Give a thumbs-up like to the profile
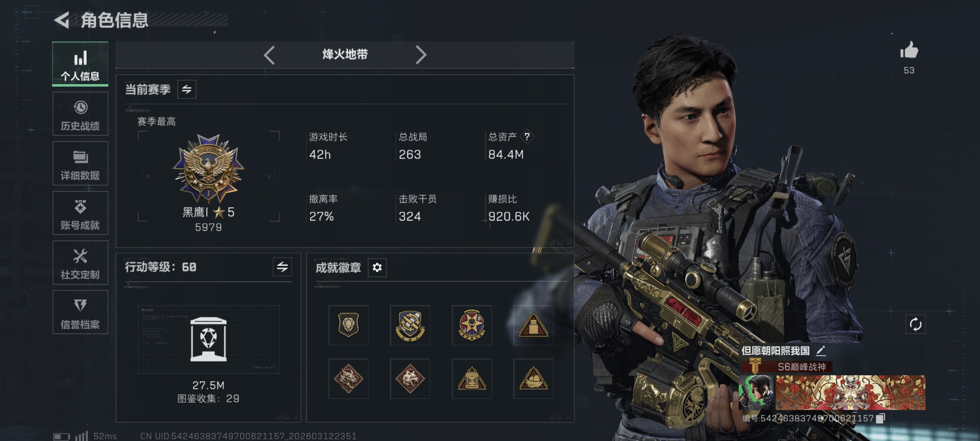Viewport: 980px width, 441px height. pyautogui.click(x=909, y=50)
